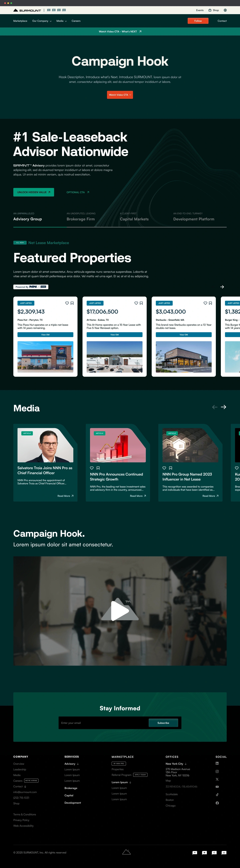Click the Apply Today badge in footer

coord(140,775)
